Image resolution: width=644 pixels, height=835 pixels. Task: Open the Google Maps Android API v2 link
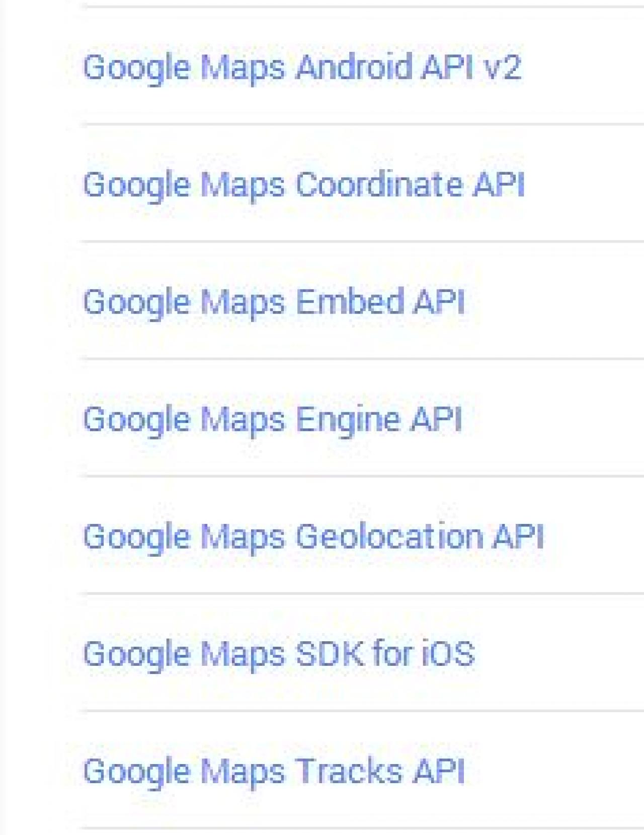pos(302,67)
